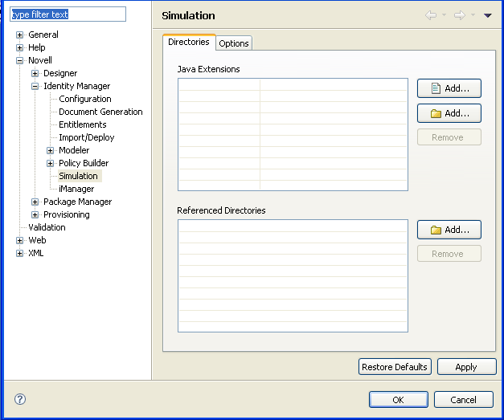The image size is (504, 420).
Task: Expand the Provisioning tree node
Action: 35,214
